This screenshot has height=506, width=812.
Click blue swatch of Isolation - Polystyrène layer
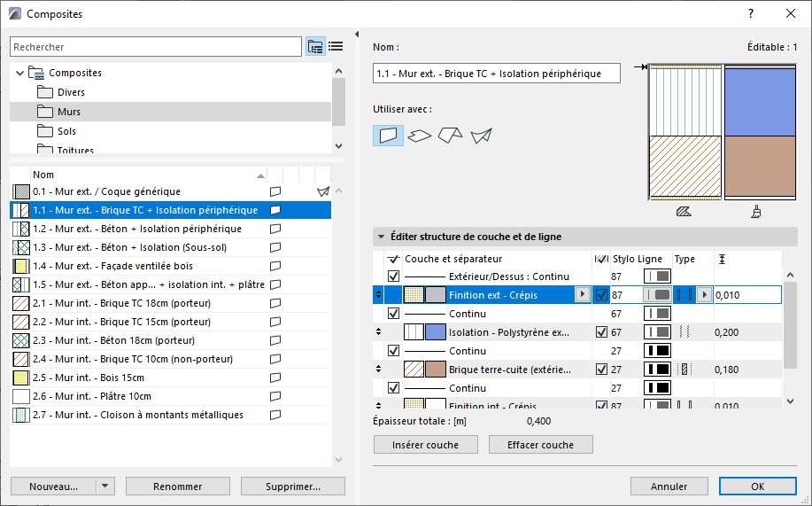coord(435,332)
